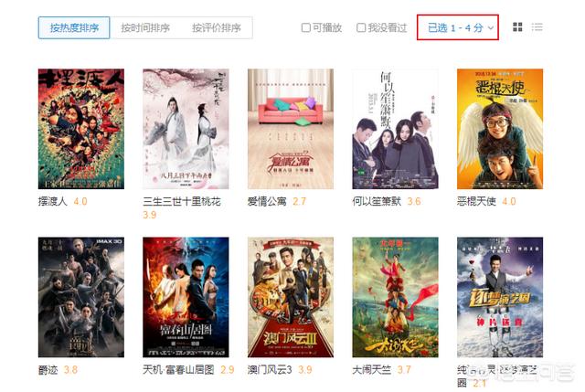
Task: Switch to grid view icon
Action: tap(517, 26)
